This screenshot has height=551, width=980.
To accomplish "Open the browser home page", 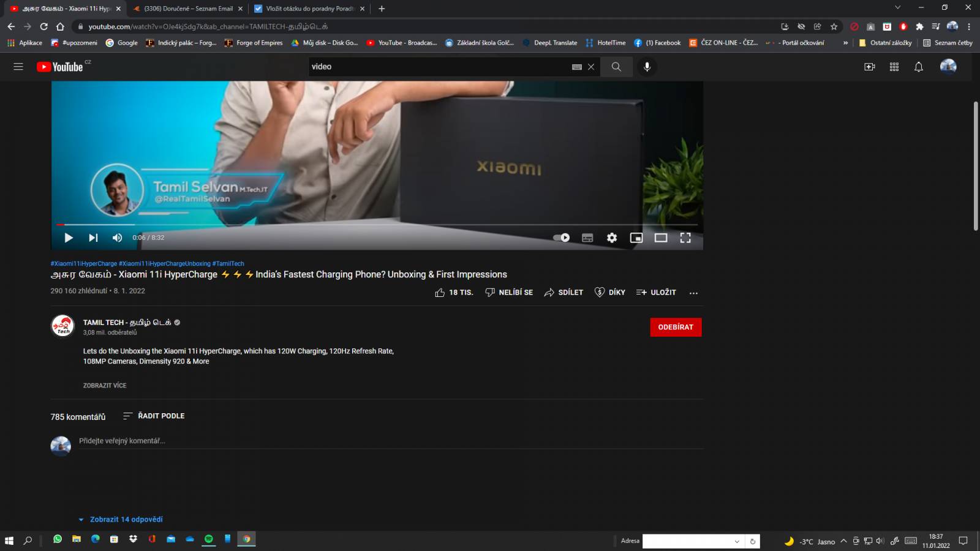I will pyautogui.click(x=60, y=26).
